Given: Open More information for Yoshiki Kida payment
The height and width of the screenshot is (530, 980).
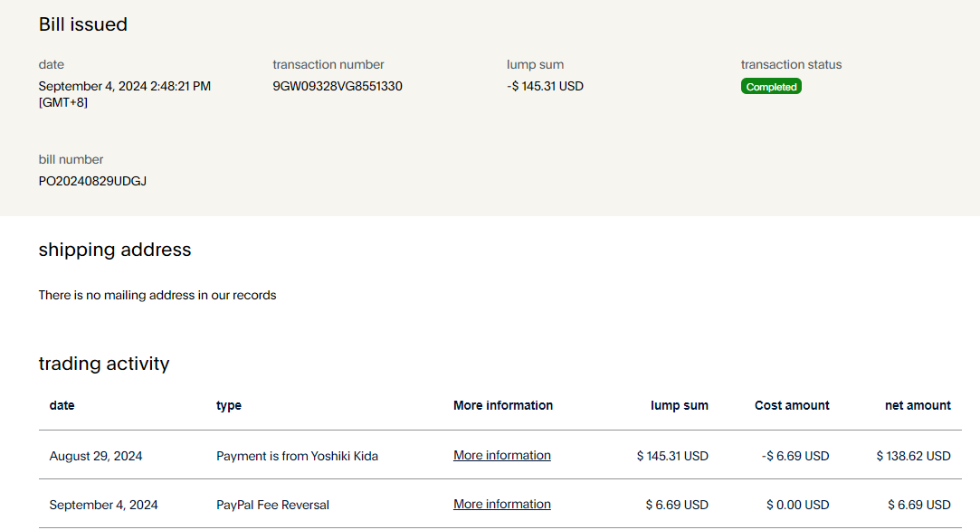Looking at the screenshot, I should point(501,456).
